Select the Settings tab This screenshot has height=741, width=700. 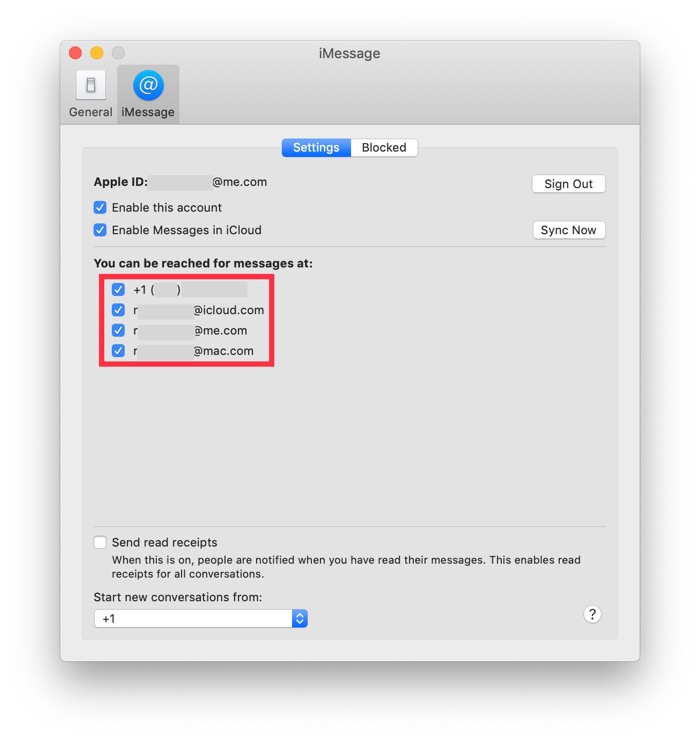pos(316,148)
